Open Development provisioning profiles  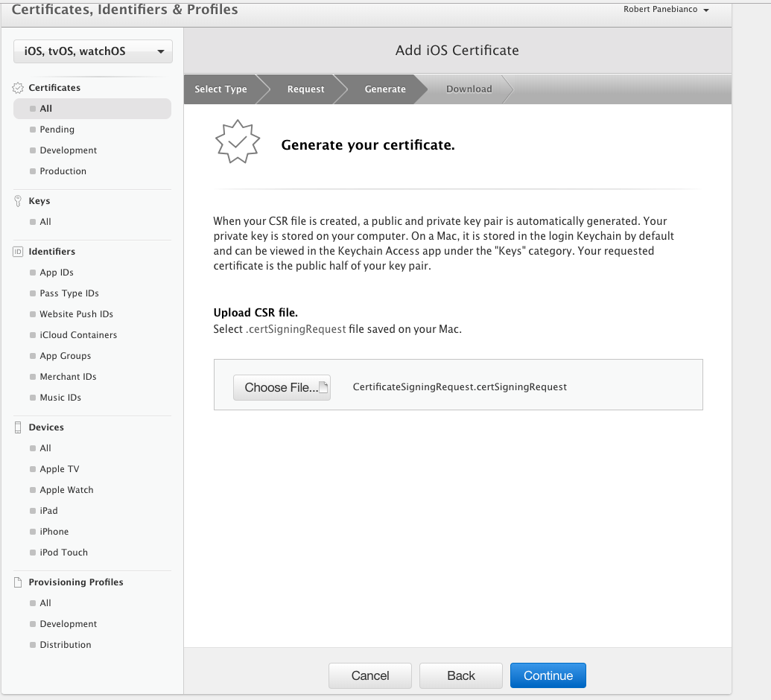(69, 624)
